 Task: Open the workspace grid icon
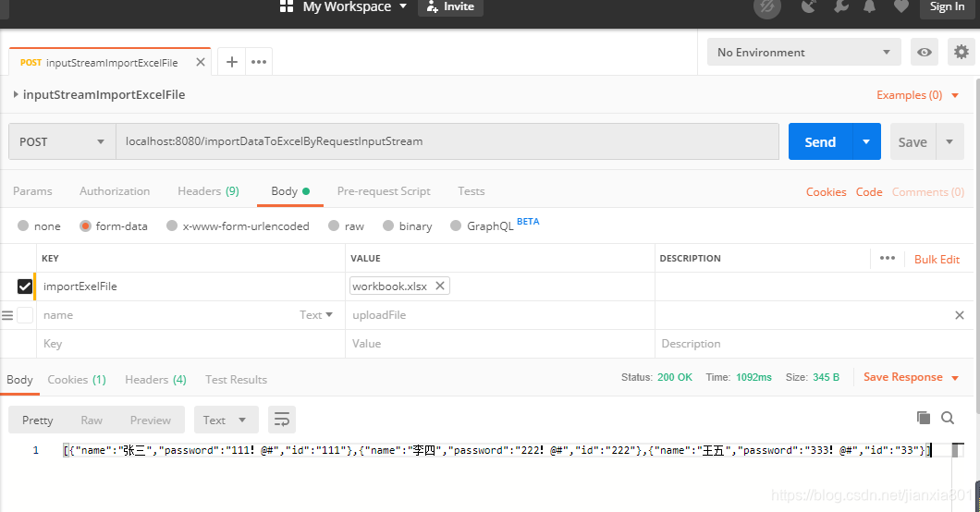pos(287,6)
